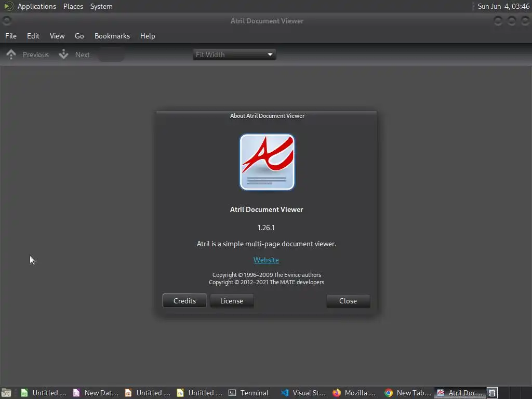Open the File menu
The image size is (532, 399).
coord(11,36)
